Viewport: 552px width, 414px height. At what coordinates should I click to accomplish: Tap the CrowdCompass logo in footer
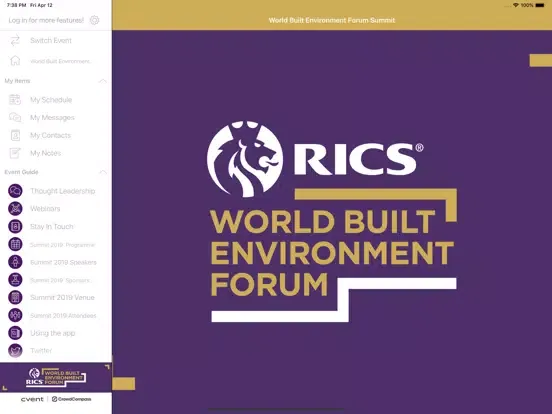pyautogui.click(x=71, y=399)
